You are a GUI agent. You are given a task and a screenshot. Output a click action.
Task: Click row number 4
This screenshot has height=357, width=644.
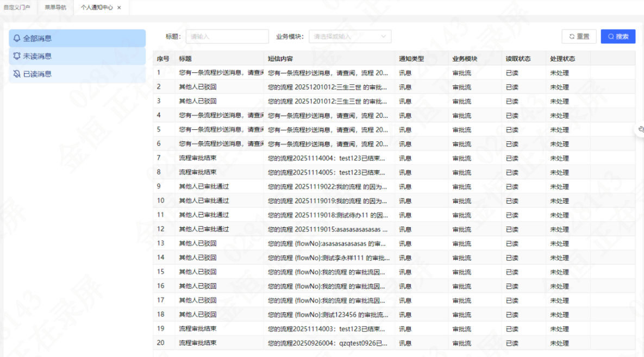[159, 115]
